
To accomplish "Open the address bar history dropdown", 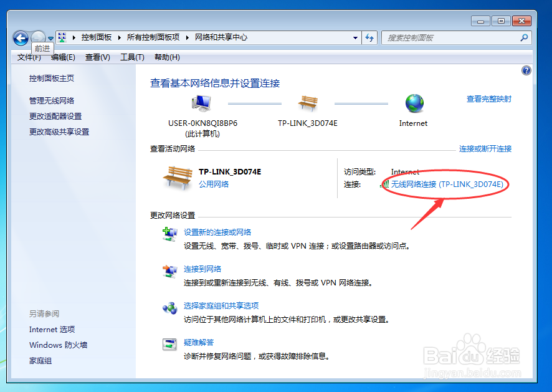I will click(355, 37).
